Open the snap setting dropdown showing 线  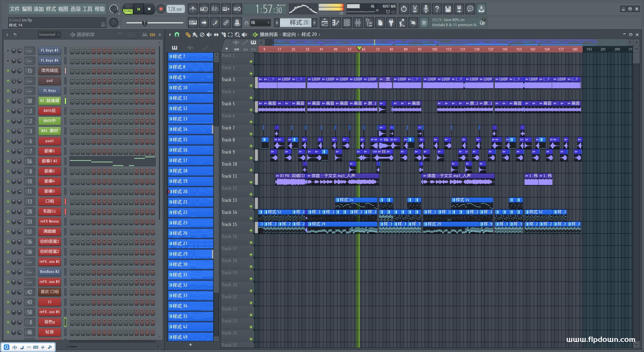pos(260,23)
